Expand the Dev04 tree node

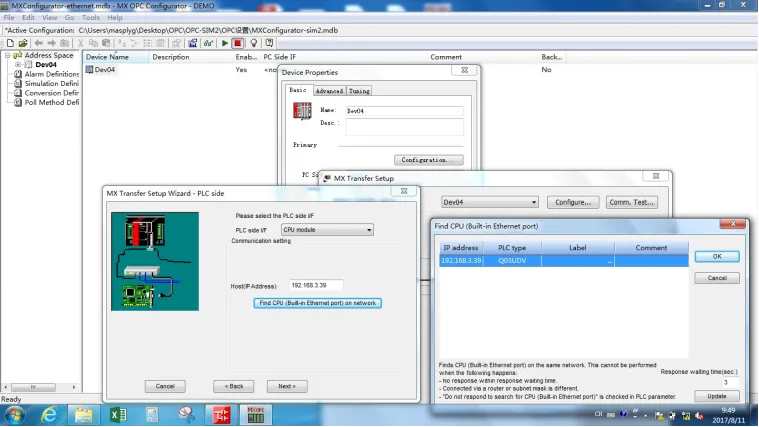(17, 64)
